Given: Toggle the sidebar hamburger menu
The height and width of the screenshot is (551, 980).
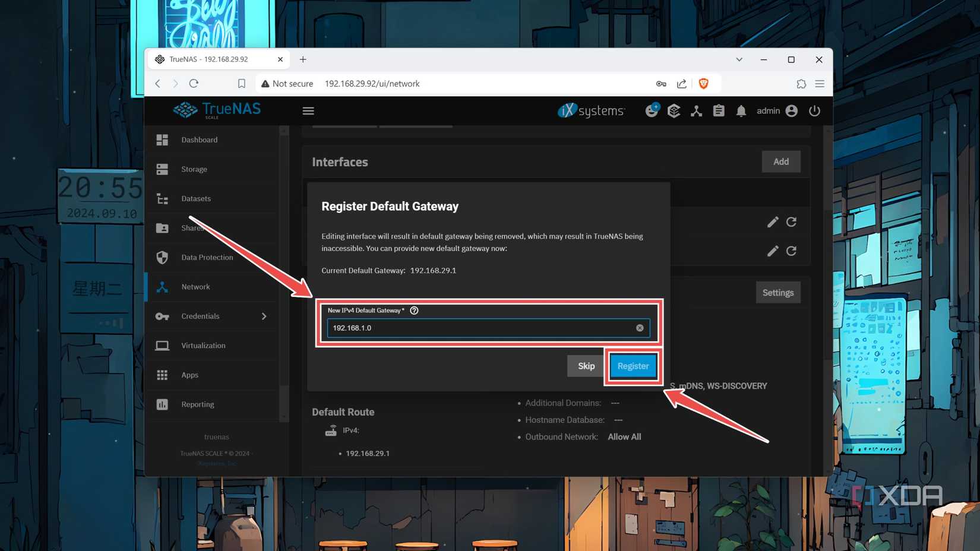Looking at the screenshot, I should pos(308,111).
